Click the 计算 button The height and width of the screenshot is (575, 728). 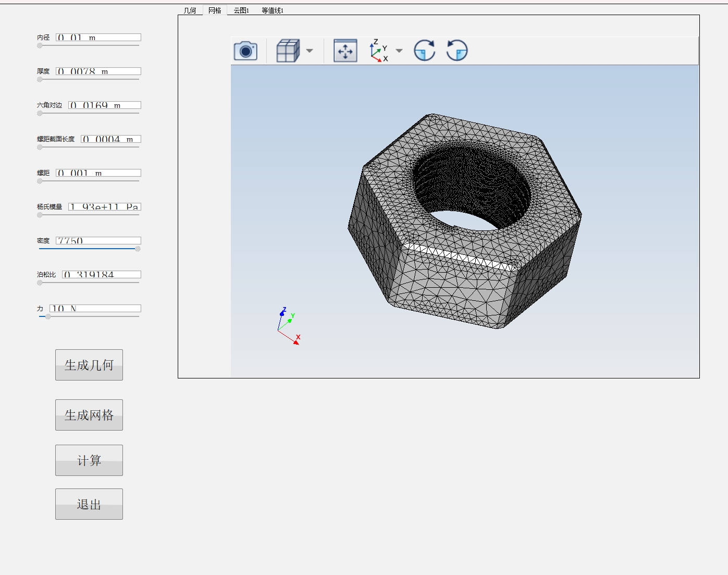coord(89,460)
